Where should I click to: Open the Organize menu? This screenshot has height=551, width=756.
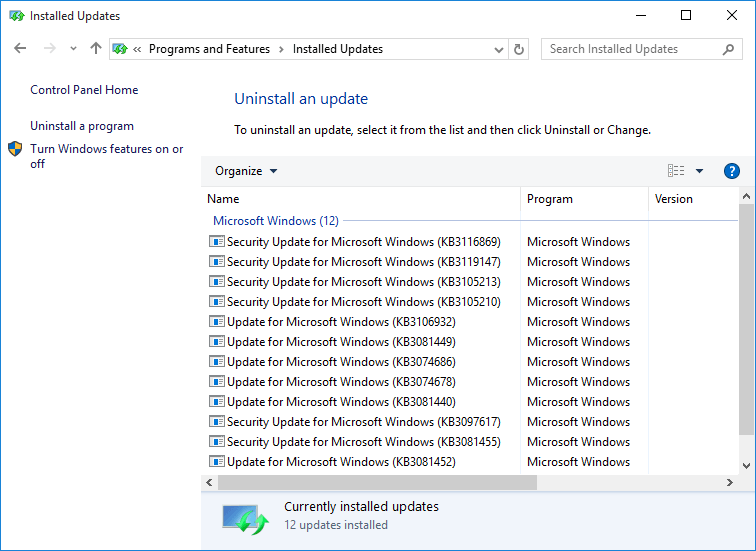point(246,171)
